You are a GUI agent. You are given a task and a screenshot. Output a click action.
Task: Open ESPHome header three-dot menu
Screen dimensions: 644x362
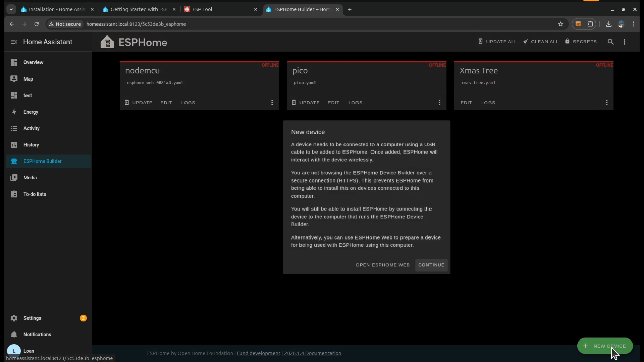[625, 42]
